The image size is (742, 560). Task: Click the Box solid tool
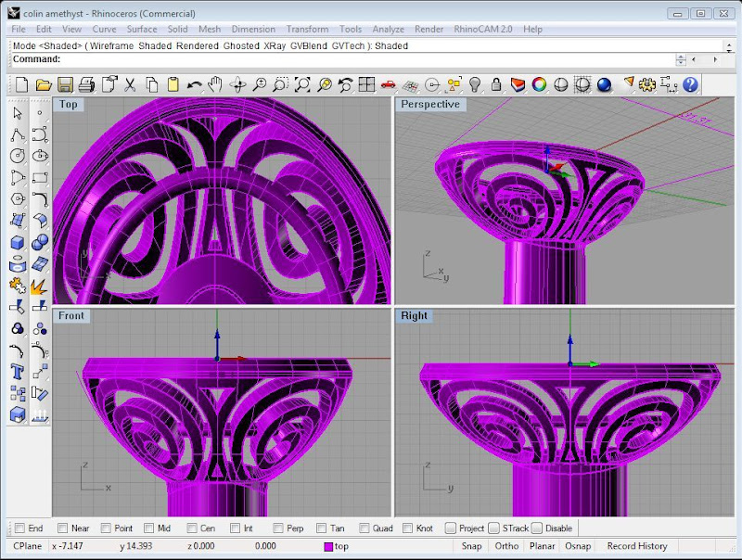coord(18,242)
